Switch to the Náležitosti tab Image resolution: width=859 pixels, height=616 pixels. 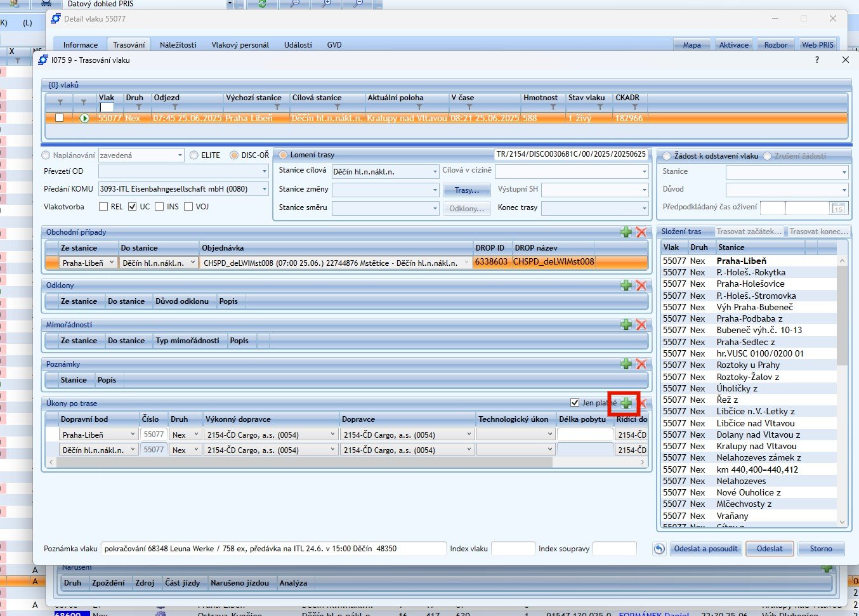point(178,45)
